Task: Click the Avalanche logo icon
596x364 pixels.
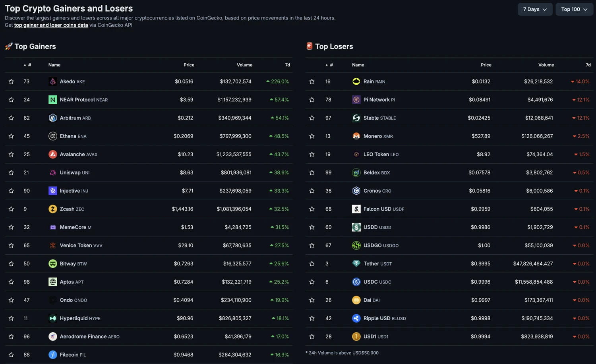Action: [x=53, y=154]
